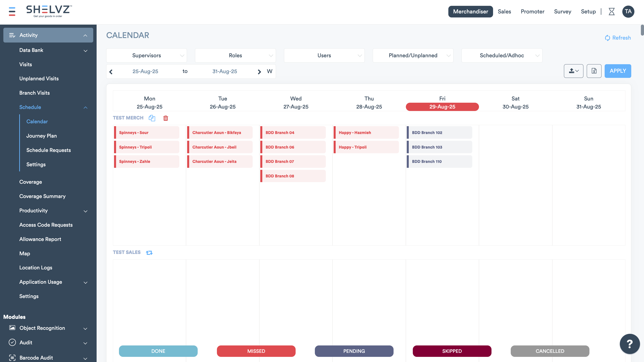
Task: Toggle the PENDING status legend filter
Action: (x=354, y=351)
